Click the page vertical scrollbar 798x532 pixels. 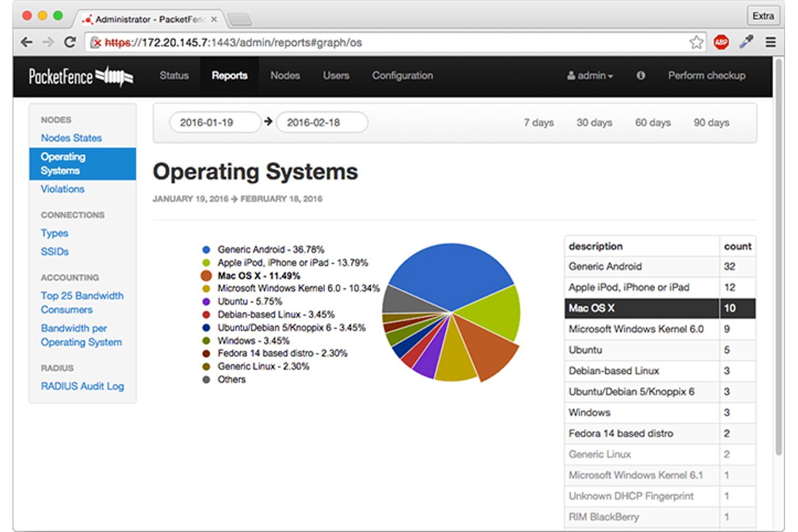779,258
